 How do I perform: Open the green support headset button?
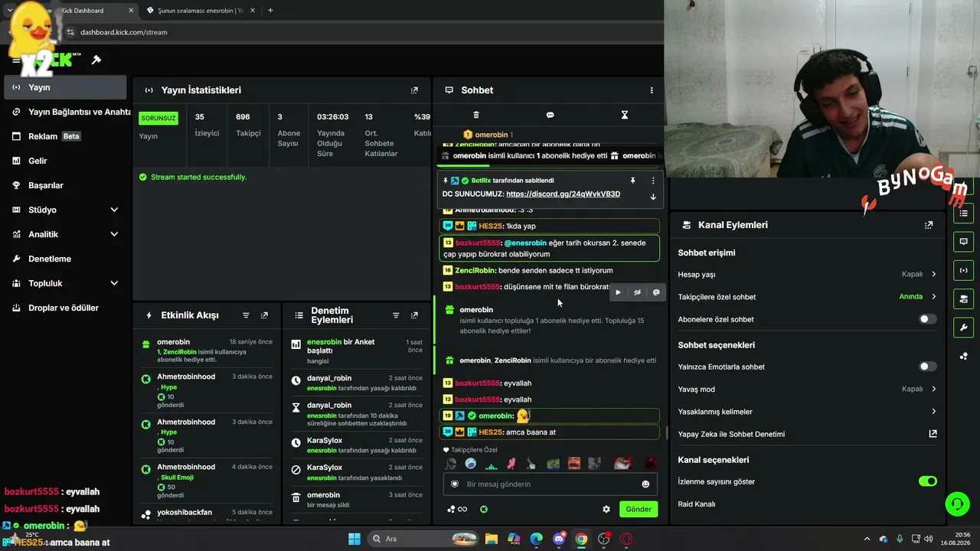(957, 504)
